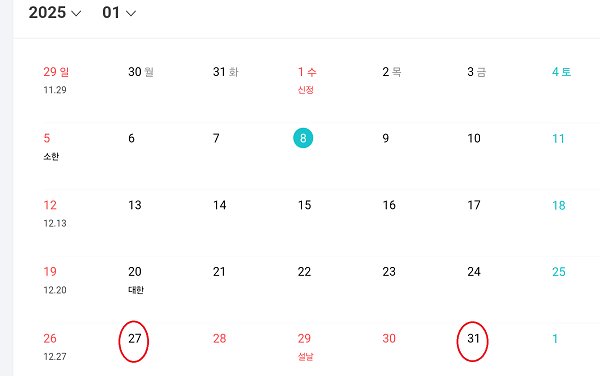Screen dimensions: 600x376
Task: Select next month's Saturday date 1
Action: point(555,339)
